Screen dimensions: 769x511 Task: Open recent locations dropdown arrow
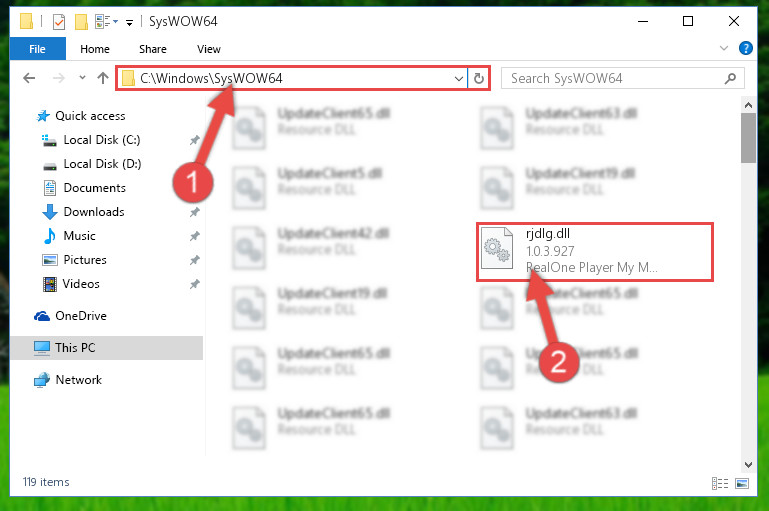click(82, 77)
